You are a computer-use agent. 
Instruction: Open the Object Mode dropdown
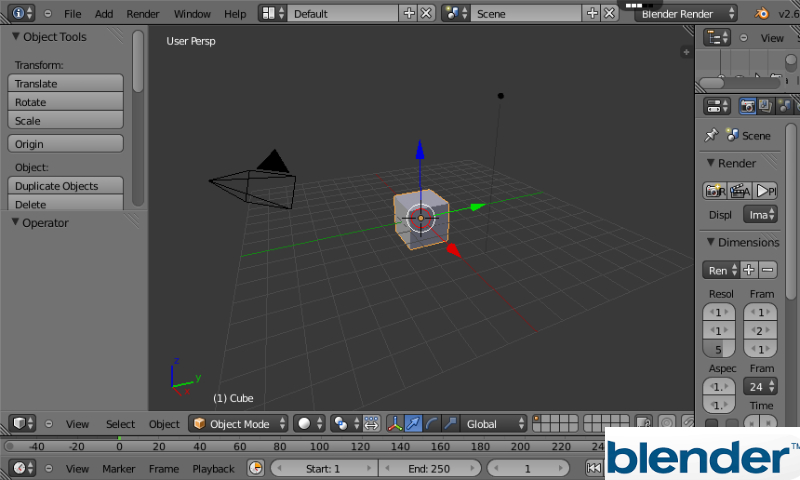[x=238, y=424]
